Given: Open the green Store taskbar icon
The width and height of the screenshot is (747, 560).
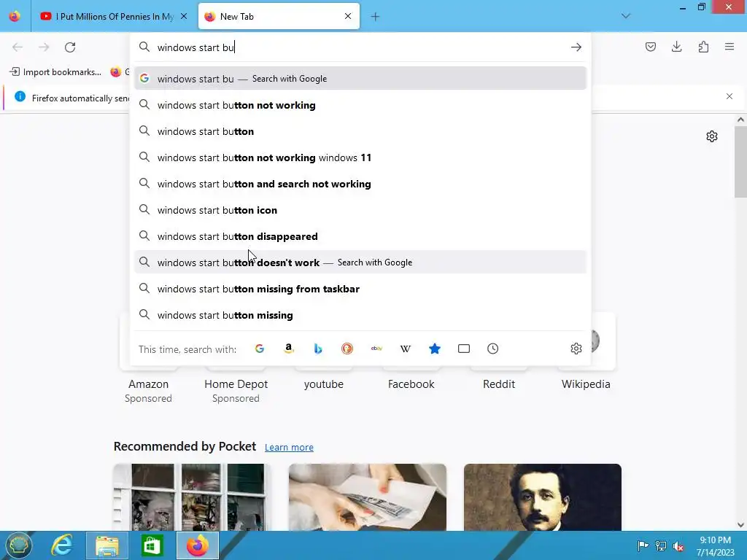Looking at the screenshot, I should click(152, 545).
